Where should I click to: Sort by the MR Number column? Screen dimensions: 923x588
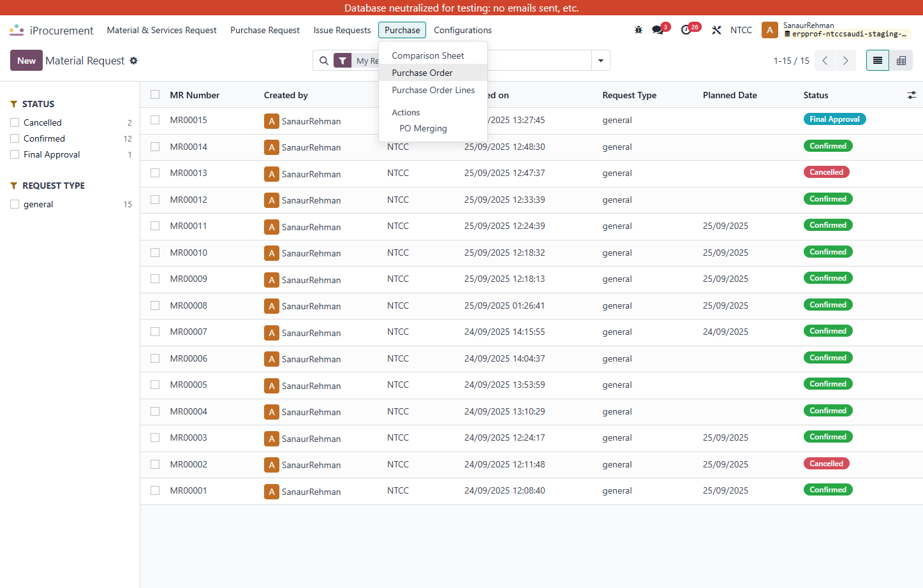pos(195,95)
